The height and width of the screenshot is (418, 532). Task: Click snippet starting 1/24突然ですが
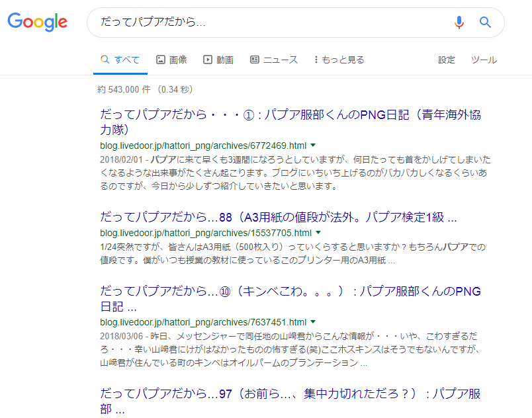pos(293,253)
